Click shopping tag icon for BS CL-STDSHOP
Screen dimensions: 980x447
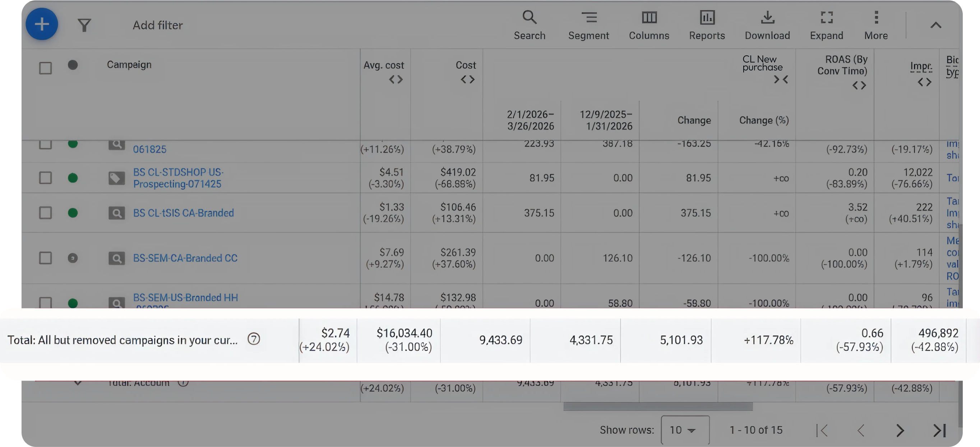(x=116, y=178)
